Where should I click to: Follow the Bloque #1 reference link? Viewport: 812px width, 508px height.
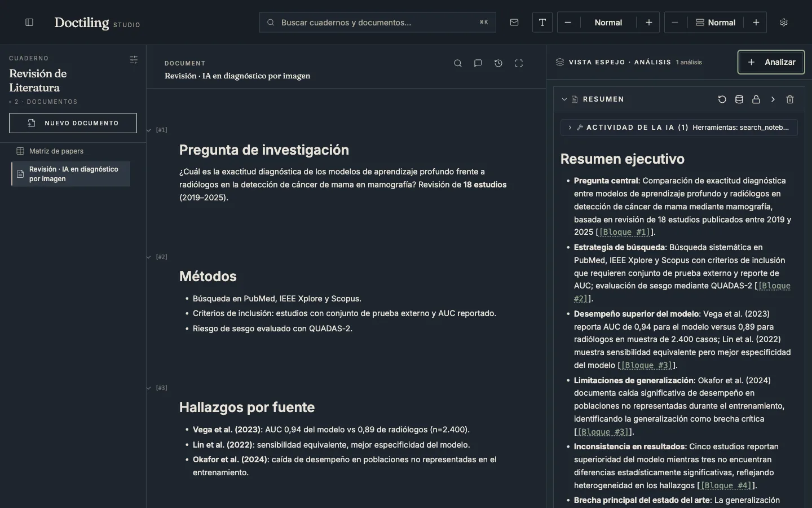pos(625,232)
